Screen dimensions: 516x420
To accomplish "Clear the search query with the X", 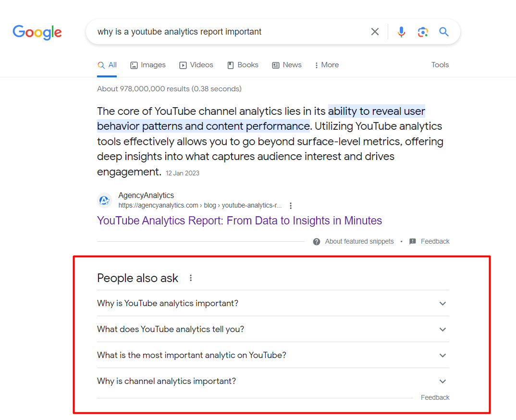I will pyautogui.click(x=375, y=31).
